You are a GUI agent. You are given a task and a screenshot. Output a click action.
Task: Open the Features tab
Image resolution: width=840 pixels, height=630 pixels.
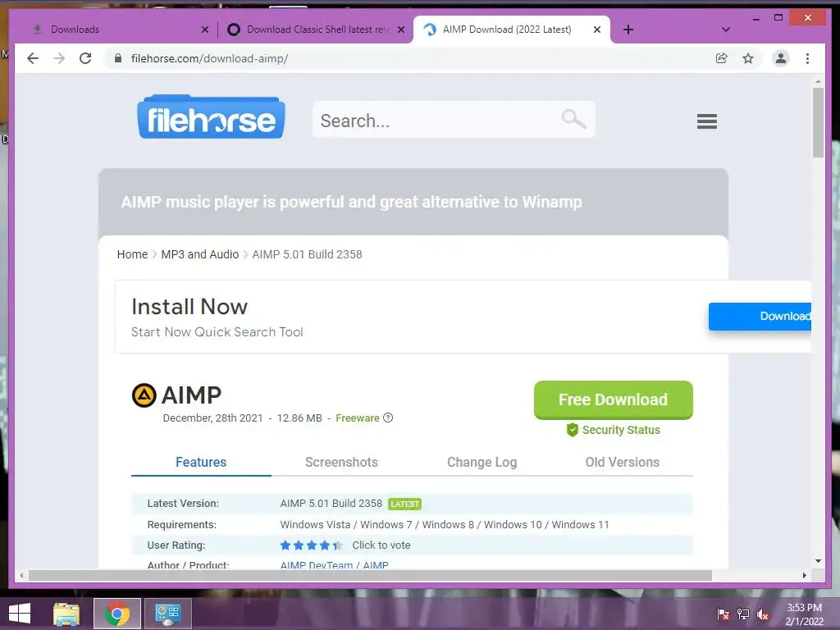click(201, 463)
